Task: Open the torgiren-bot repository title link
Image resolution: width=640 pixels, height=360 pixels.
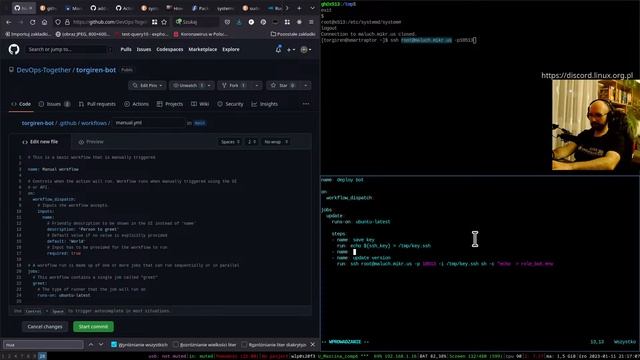Action: pyautogui.click(x=96, y=70)
